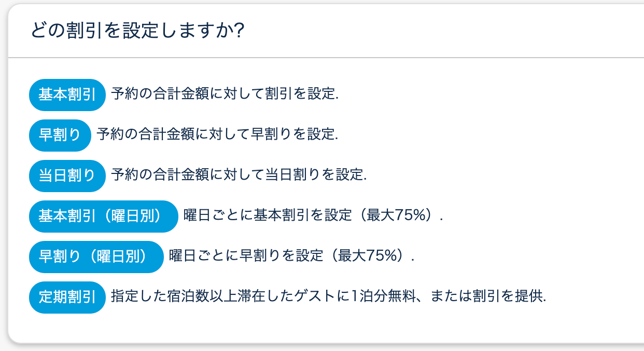Click the heading どの割引を設定しますか?
Screen dimensions: 644x351
point(137,31)
